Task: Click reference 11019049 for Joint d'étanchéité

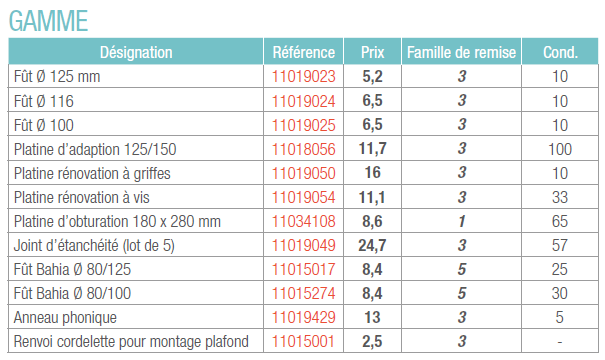Action: 304,245
